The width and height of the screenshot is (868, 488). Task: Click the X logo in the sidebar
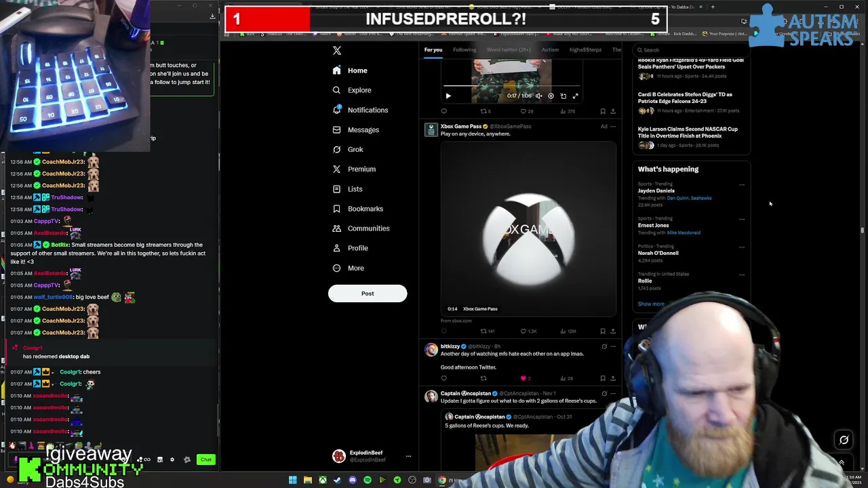click(x=337, y=50)
